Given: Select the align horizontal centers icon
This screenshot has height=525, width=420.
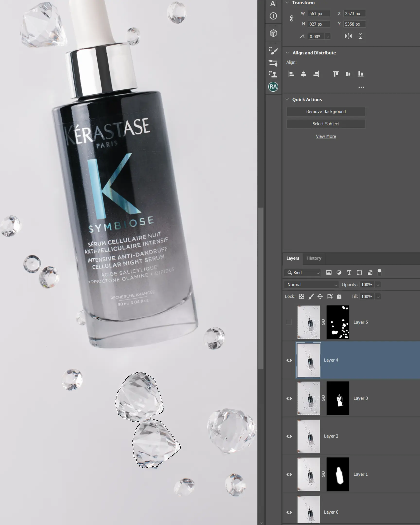Looking at the screenshot, I should point(304,74).
